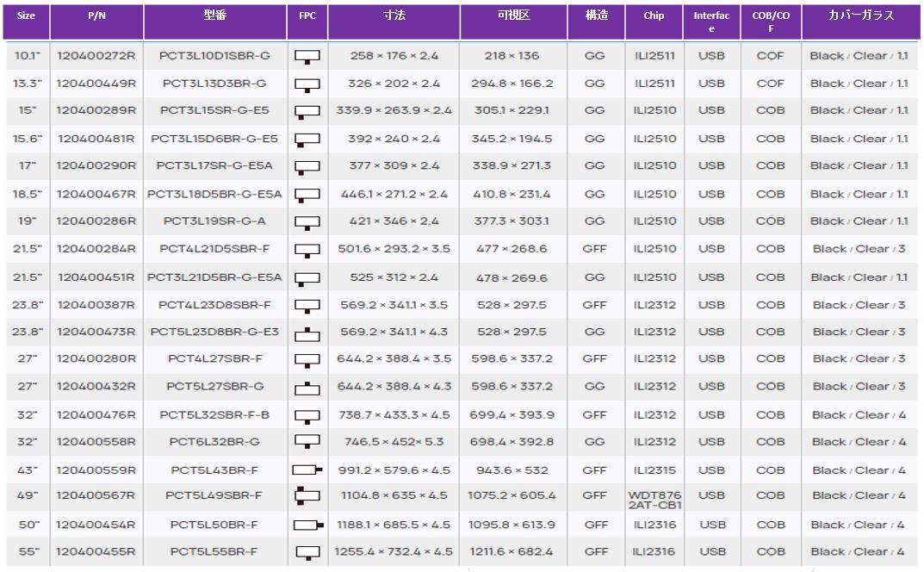Click the WDT8762AT-CB1 chip cell
This screenshot has height=572, width=924.
(654, 500)
